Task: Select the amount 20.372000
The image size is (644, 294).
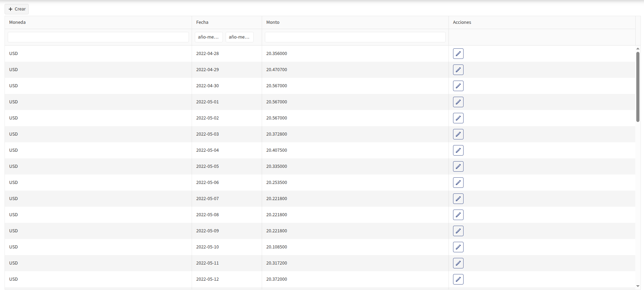Action: click(276, 279)
